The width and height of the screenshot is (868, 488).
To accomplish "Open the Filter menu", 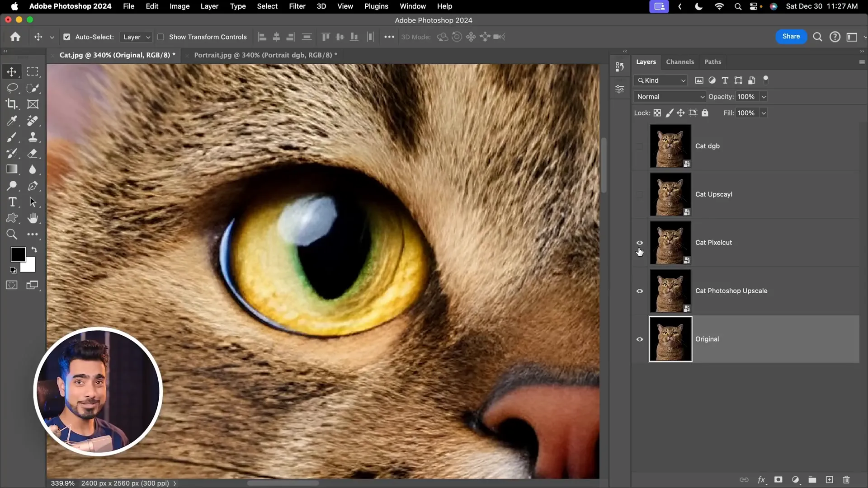I will coord(297,6).
